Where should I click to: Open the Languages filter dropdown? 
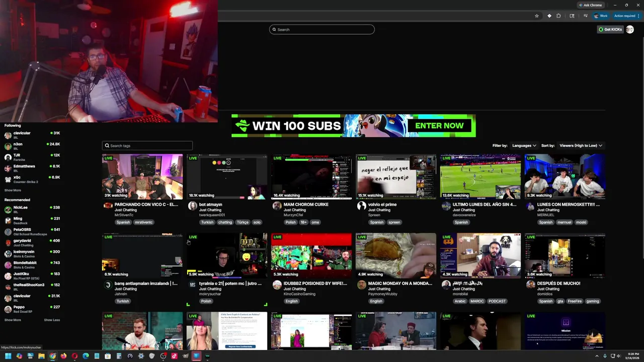pyautogui.click(x=524, y=145)
